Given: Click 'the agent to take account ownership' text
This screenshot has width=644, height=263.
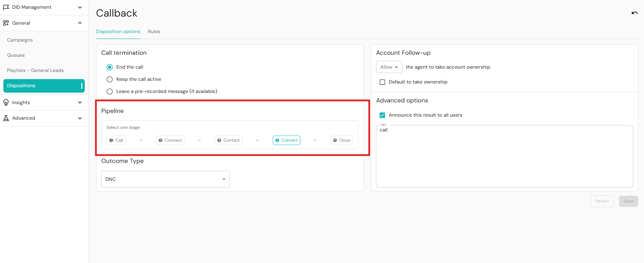Looking at the screenshot, I should (x=448, y=67).
